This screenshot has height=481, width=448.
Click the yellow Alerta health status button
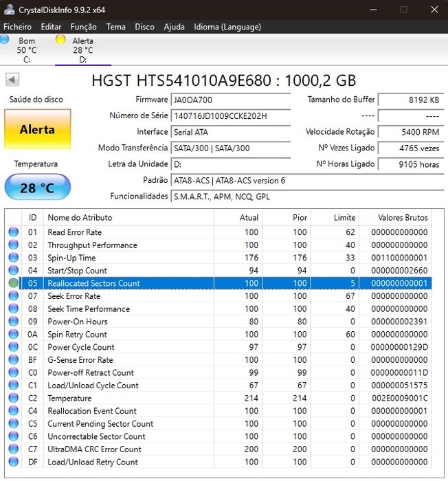(37, 129)
